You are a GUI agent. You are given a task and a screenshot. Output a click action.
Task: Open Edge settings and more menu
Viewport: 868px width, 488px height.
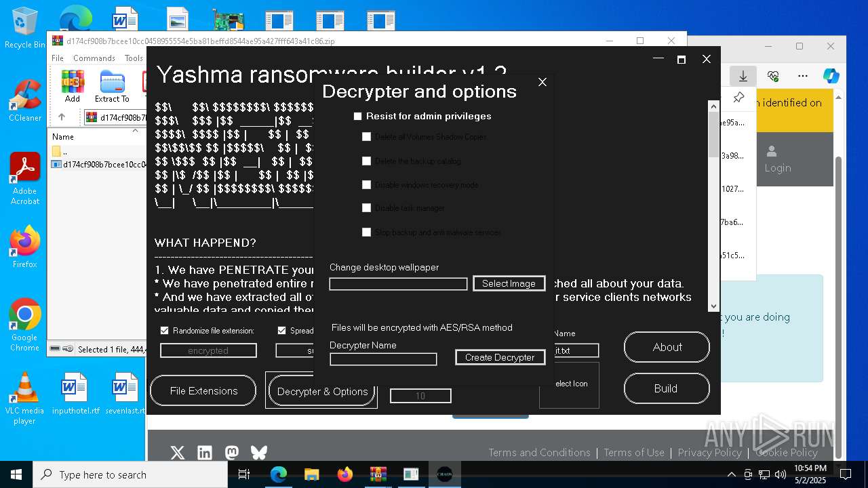tap(803, 76)
